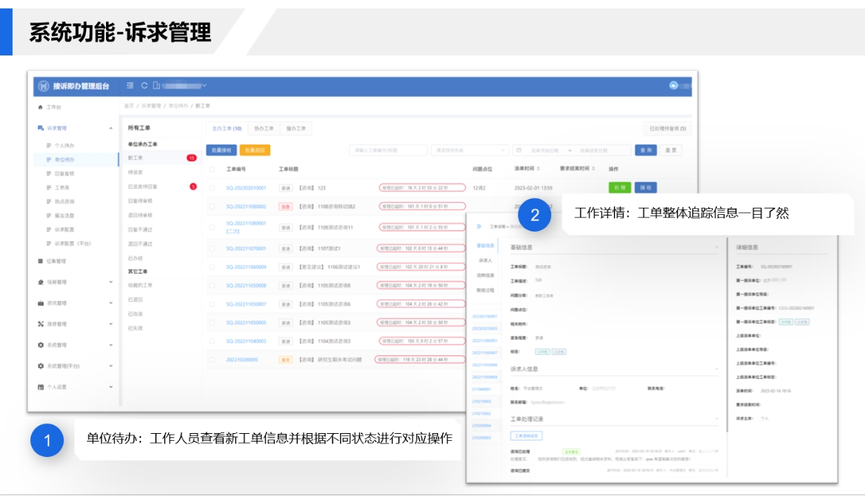Switch to 主办工单 (10) tab
The width and height of the screenshot is (865, 504).
[227, 128]
